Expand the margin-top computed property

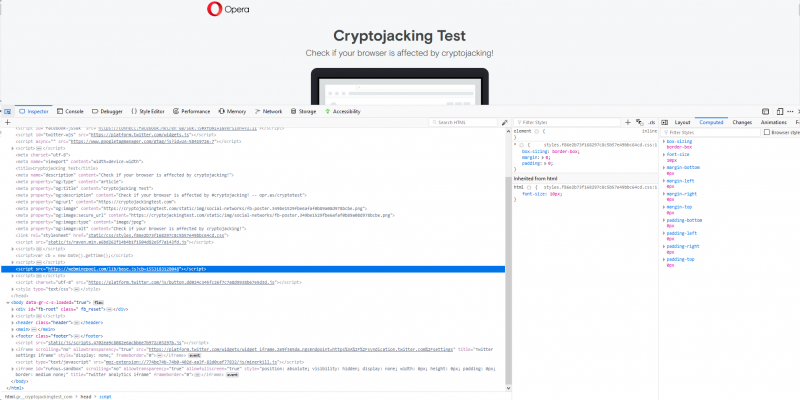pyautogui.click(x=664, y=207)
